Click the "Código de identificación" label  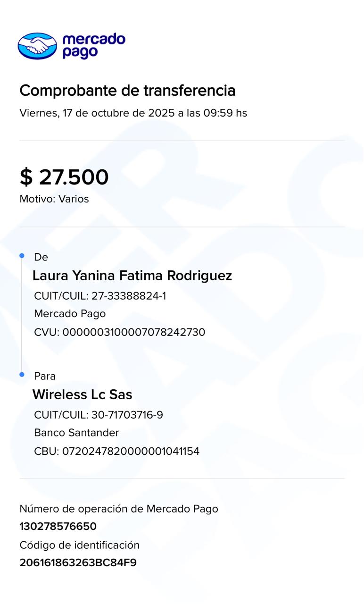coord(80,545)
